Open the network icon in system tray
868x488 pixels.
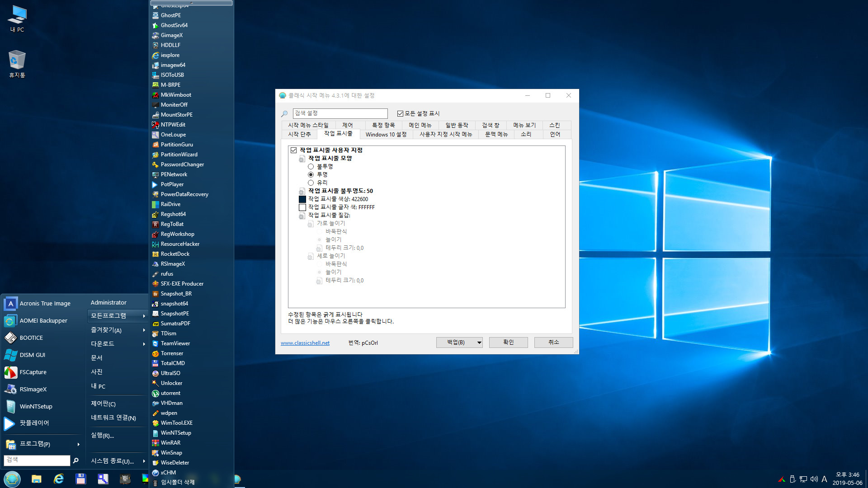pos(803,479)
